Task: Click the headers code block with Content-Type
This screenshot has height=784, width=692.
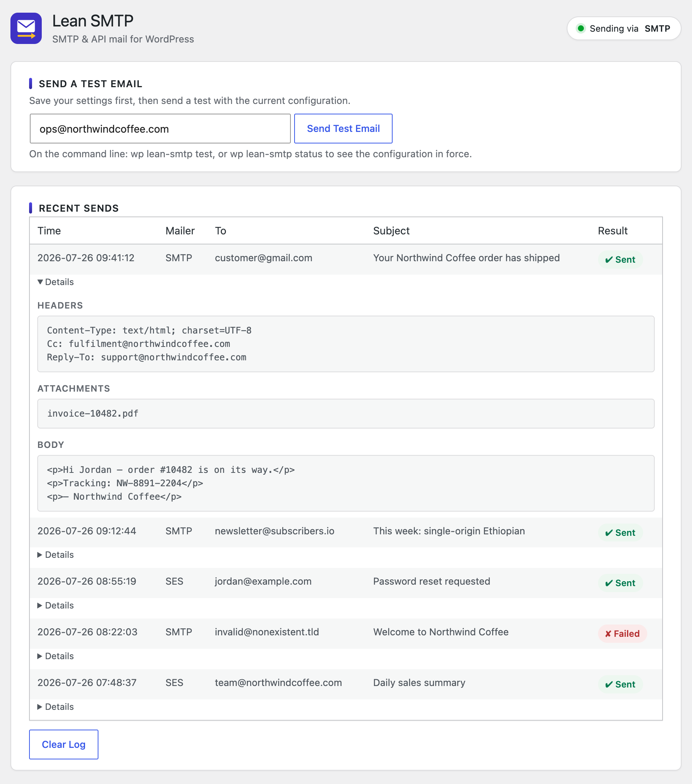Action: point(346,344)
